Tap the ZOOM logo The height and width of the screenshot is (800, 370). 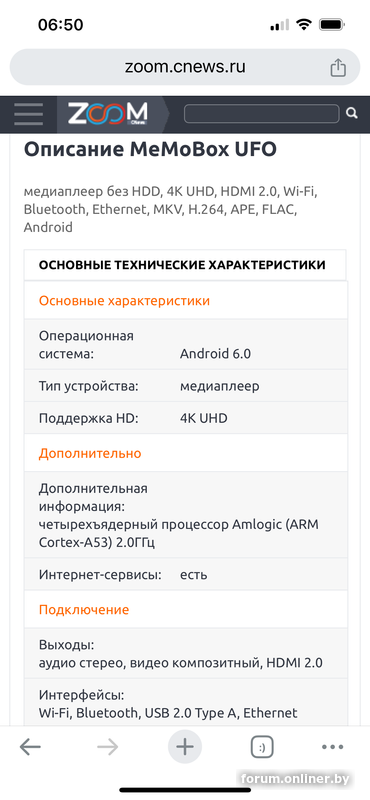pos(108,114)
